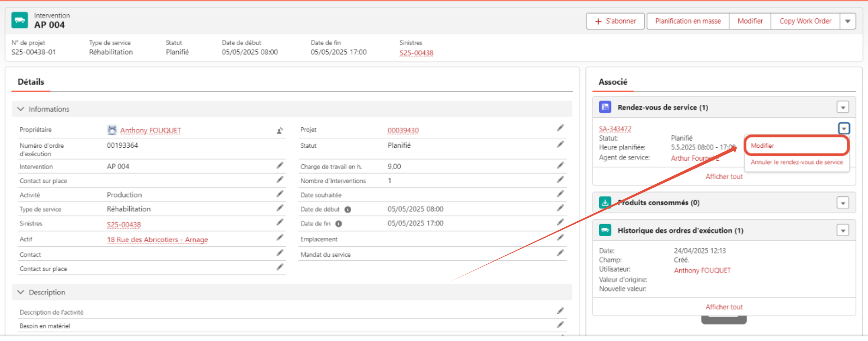This screenshot has height=341, width=868.
Task: Click Afficher tout under Rendez-vous de service
Action: (x=724, y=176)
